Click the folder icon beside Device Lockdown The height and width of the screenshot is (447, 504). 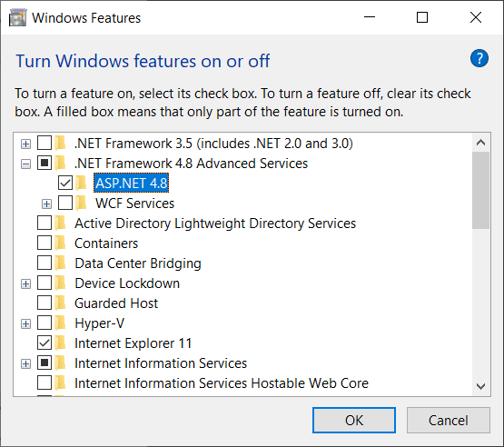coord(61,283)
